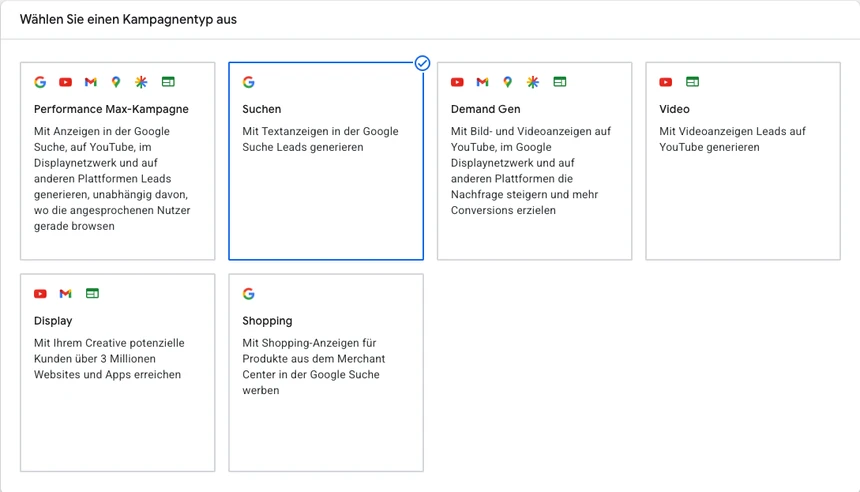Screen dimensions: 860x492
Task: Click Discover asterisk icon in Demand Gen card
Action: (533, 82)
